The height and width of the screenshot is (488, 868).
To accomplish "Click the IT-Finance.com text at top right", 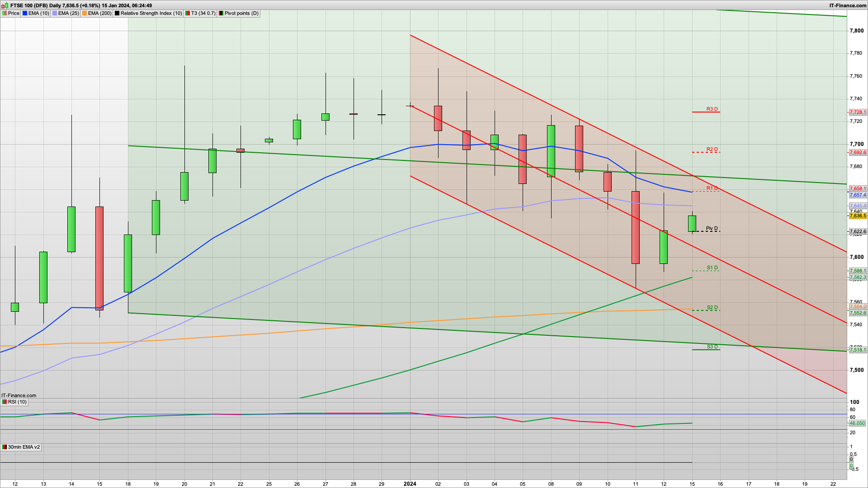I will tap(848, 5).
